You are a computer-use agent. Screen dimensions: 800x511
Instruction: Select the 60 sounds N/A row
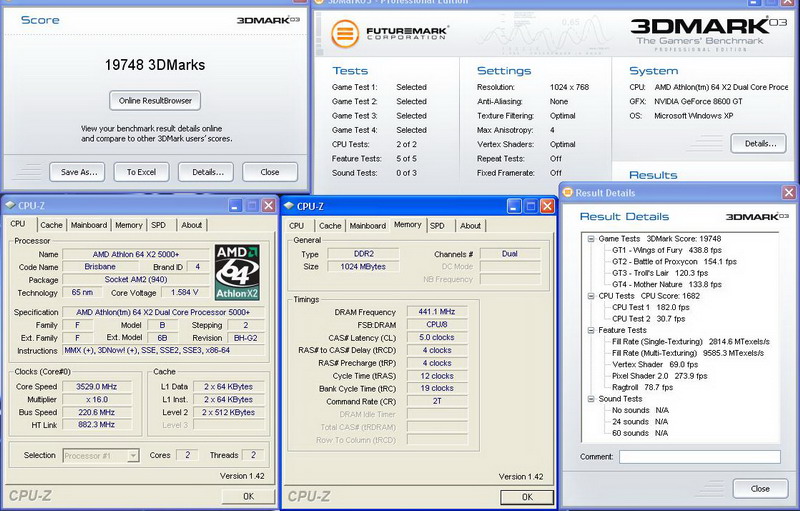coord(640,433)
